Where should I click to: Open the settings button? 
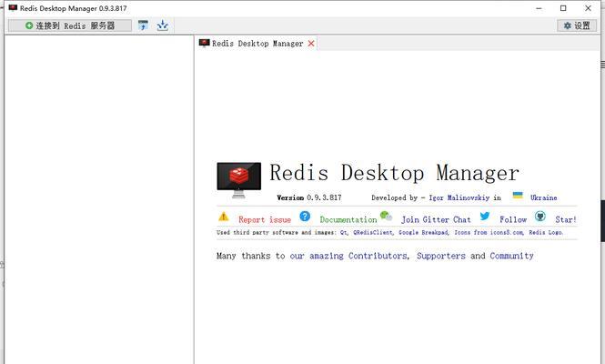[x=577, y=25]
